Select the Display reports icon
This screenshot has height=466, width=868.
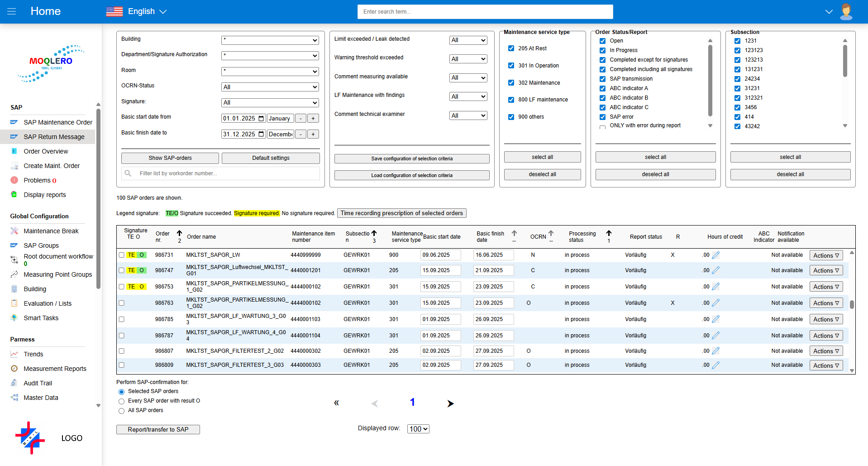14,195
